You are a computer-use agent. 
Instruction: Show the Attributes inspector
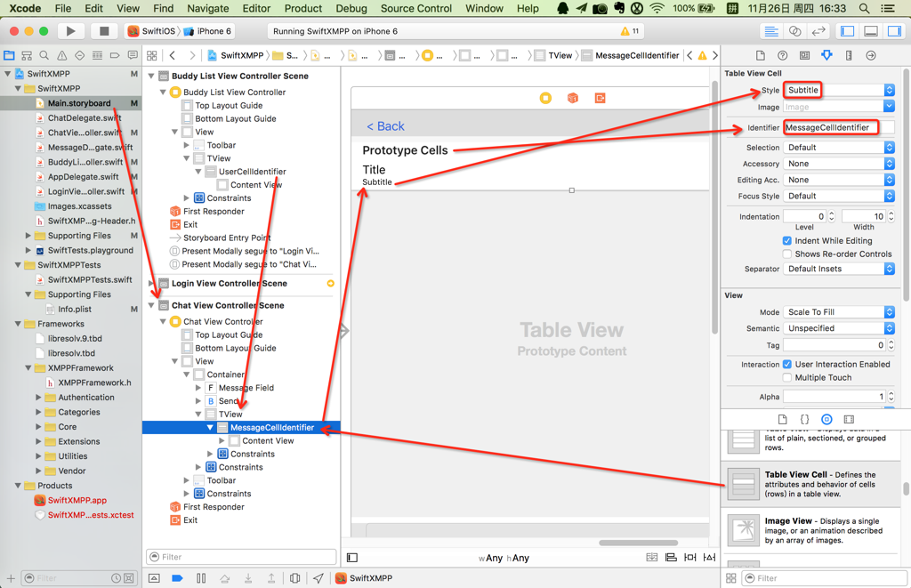826,56
